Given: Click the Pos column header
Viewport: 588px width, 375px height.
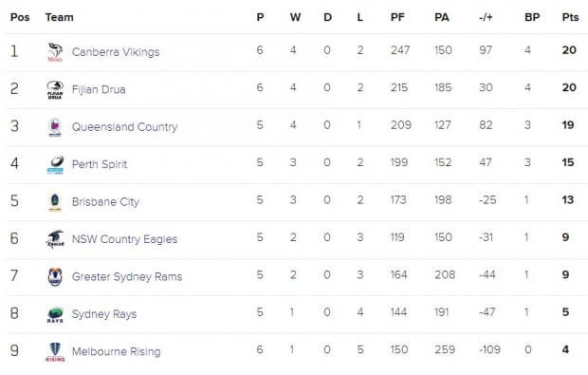Looking at the screenshot, I should [x=20, y=17].
